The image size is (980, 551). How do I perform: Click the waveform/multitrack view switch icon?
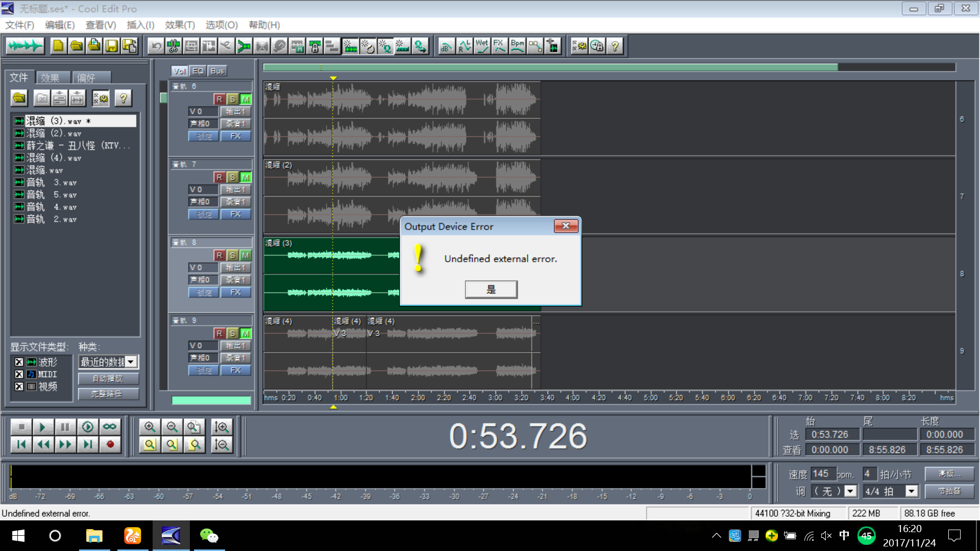pos(24,46)
